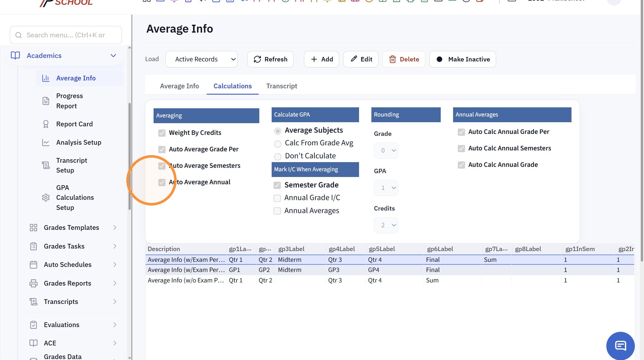644x360 pixels.
Task: Click the Grades Reports printer icon
Action: coord(34,283)
